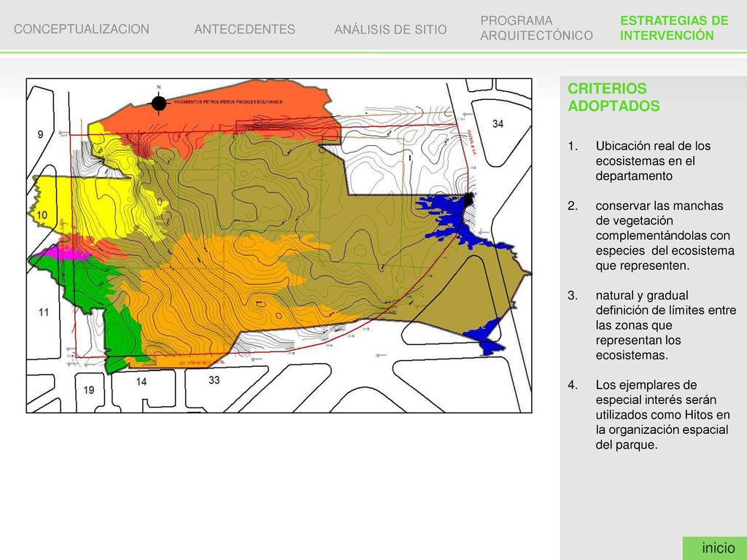Open PROGRAMA ARQUITECTÓNICO section
Viewport: 747px width, 560px height.
tap(536, 28)
